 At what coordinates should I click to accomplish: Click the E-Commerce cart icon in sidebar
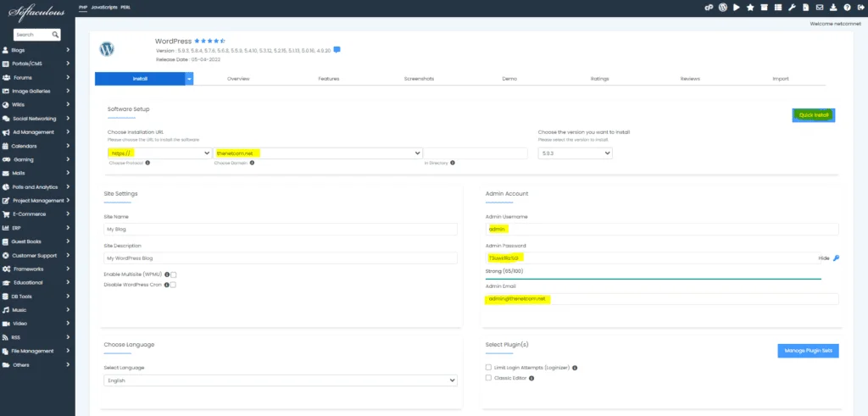click(6, 214)
